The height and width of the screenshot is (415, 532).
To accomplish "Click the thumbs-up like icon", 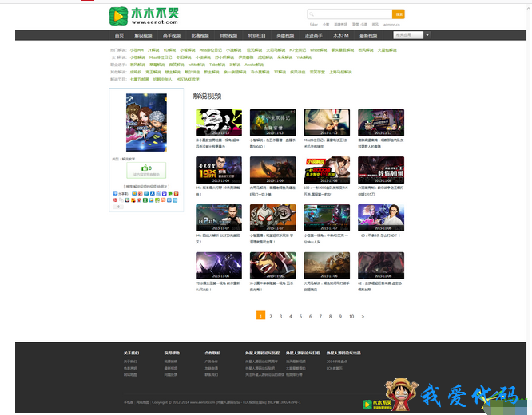I will (x=145, y=168).
